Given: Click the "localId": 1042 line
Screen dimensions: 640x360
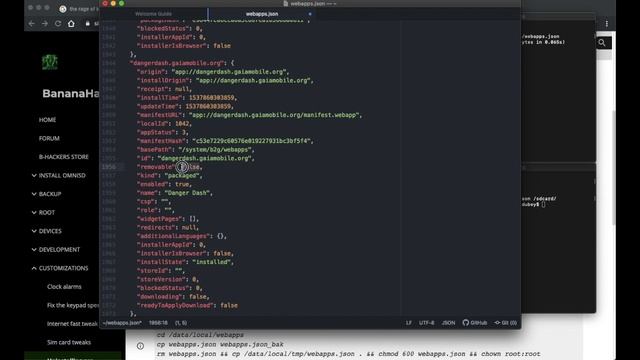Looking at the screenshot, I should pyautogui.click(x=164, y=124).
